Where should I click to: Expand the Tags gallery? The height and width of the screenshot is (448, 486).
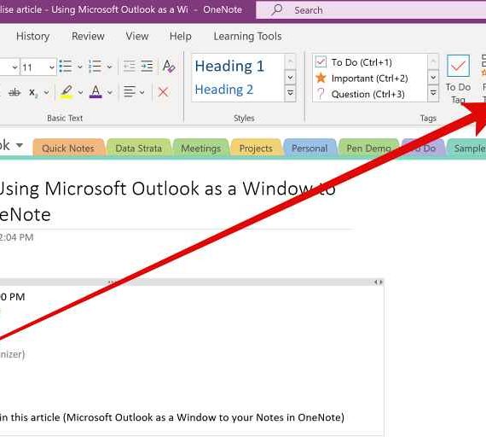pos(433,93)
